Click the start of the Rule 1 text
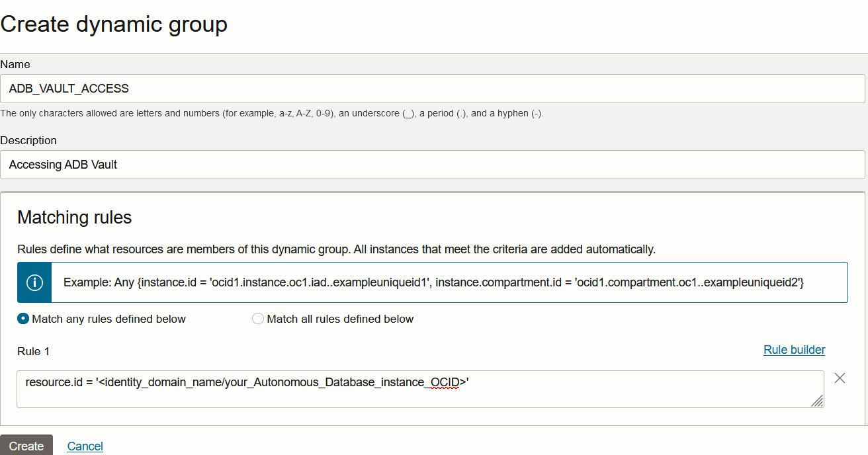Image resolution: width=868 pixels, height=455 pixels. pyautogui.click(x=26, y=382)
